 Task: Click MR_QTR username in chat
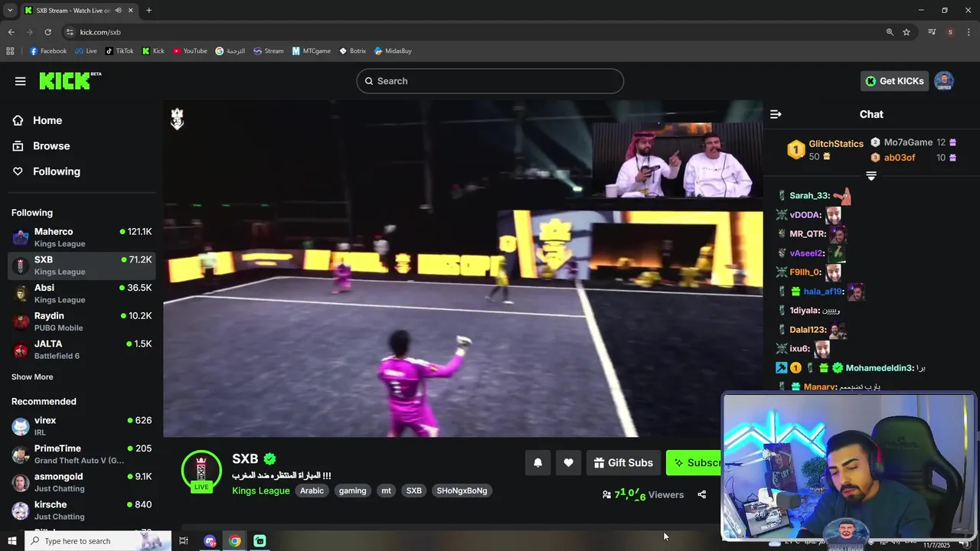pos(808,234)
